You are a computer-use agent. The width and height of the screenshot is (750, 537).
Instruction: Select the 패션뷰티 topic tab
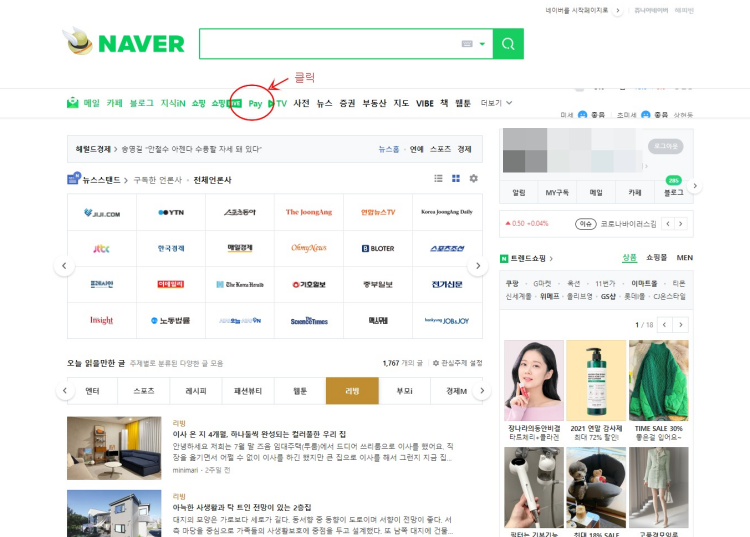pos(248,391)
